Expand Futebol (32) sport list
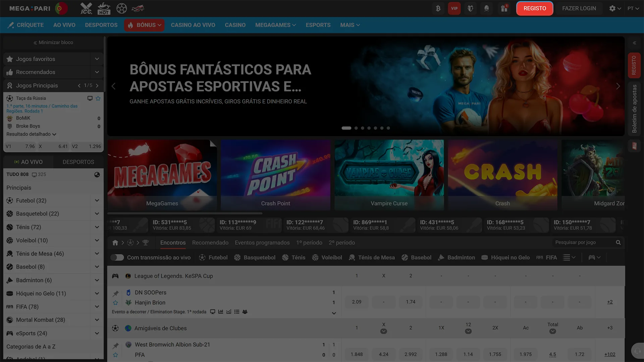This screenshot has width=644, height=362. (97, 200)
